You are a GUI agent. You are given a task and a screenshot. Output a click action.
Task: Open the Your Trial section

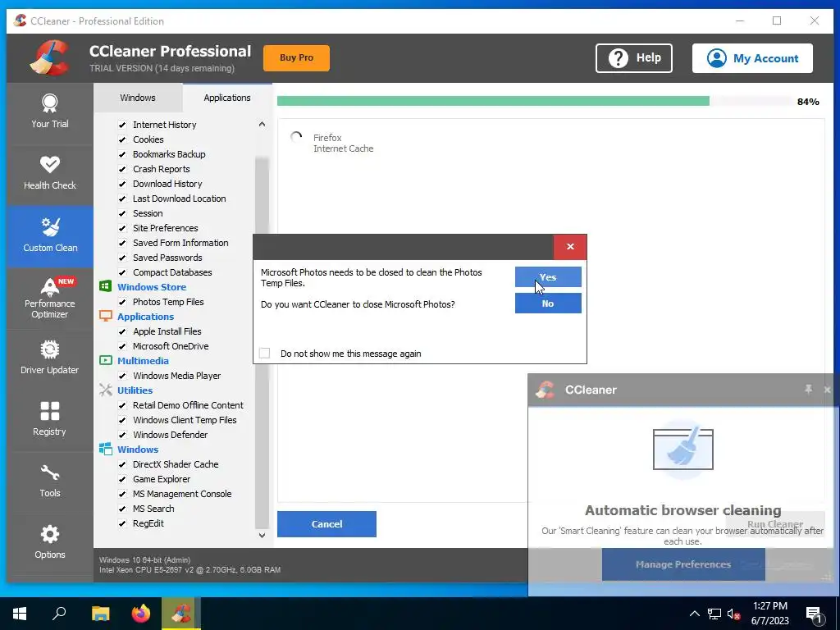coord(50,112)
